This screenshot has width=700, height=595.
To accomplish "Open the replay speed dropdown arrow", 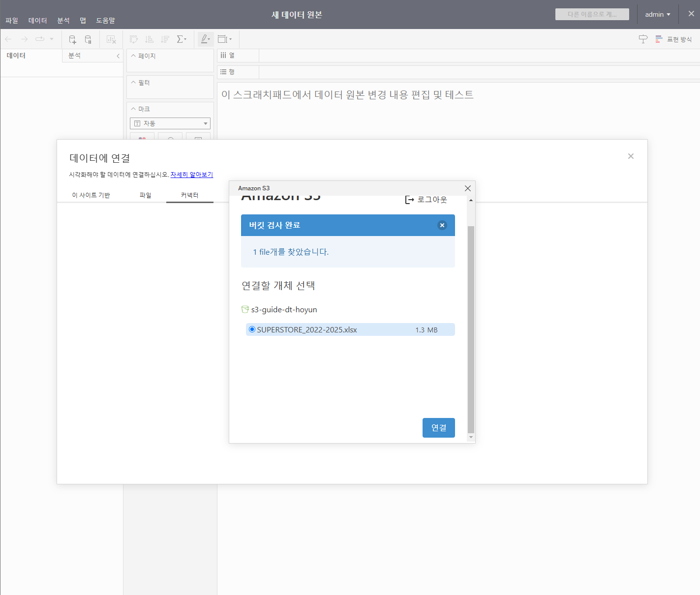I will (x=52, y=39).
